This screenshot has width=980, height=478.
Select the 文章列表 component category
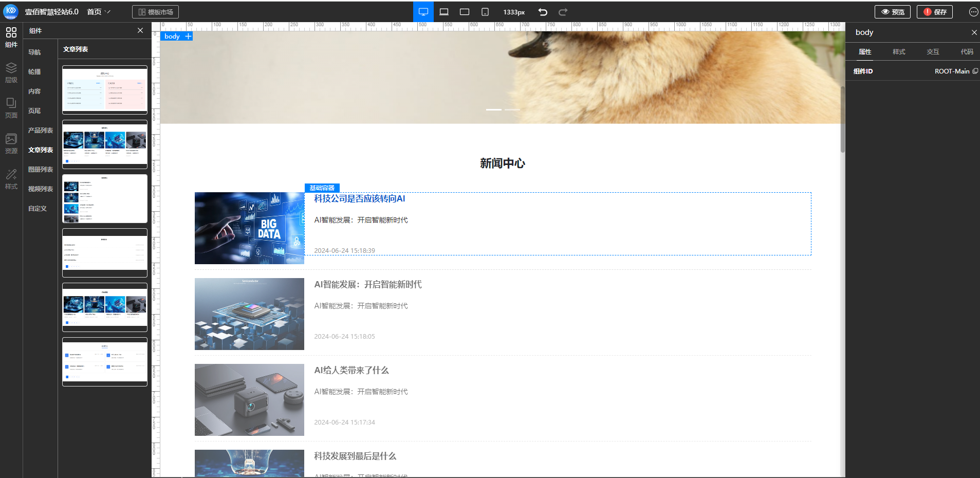pyautogui.click(x=41, y=150)
